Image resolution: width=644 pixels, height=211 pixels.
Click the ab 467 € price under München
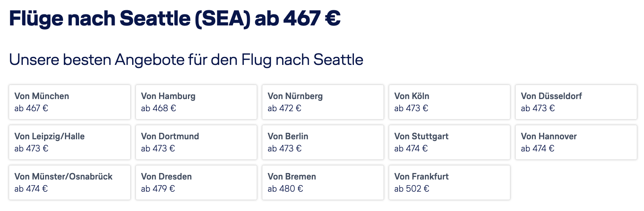(31, 109)
